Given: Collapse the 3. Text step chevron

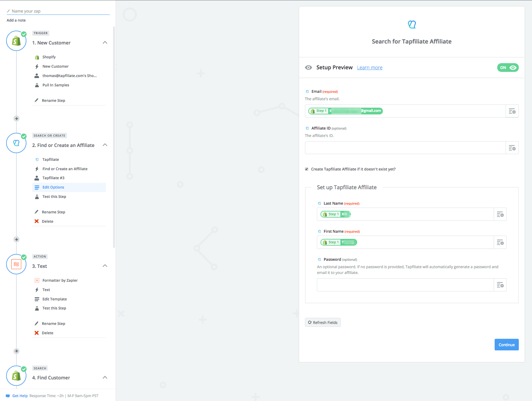Looking at the screenshot, I should (x=105, y=266).
